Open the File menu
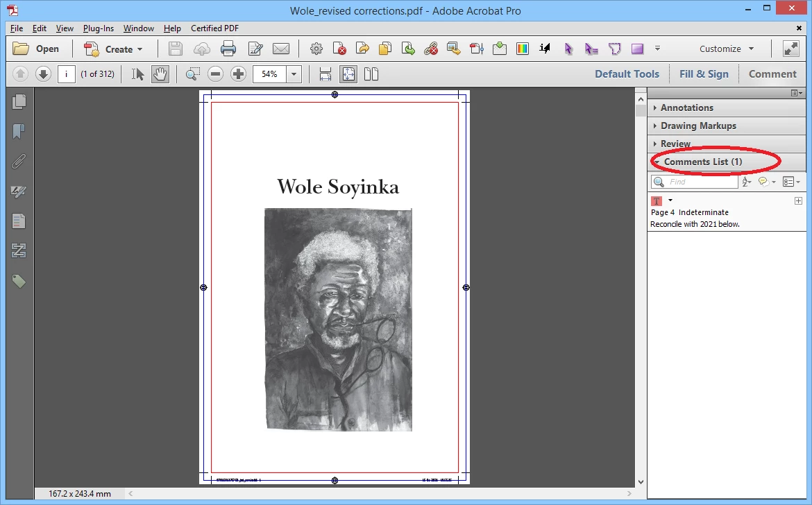The width and height of the screenshot is (812, 505). coord(17,28)
